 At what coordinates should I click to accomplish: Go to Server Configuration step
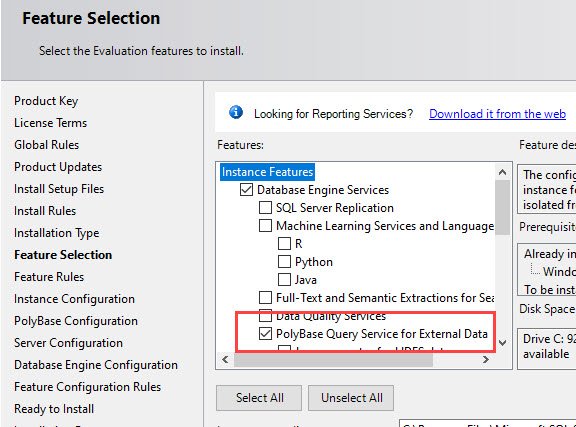point(68,343)
